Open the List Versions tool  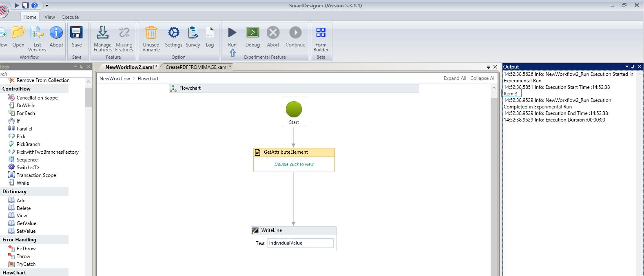pos(37,33)
